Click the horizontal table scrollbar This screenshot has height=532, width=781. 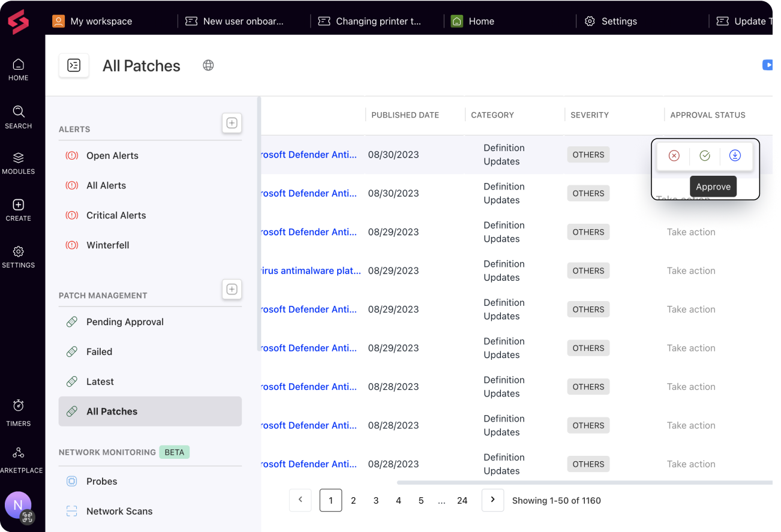point(582,482)
